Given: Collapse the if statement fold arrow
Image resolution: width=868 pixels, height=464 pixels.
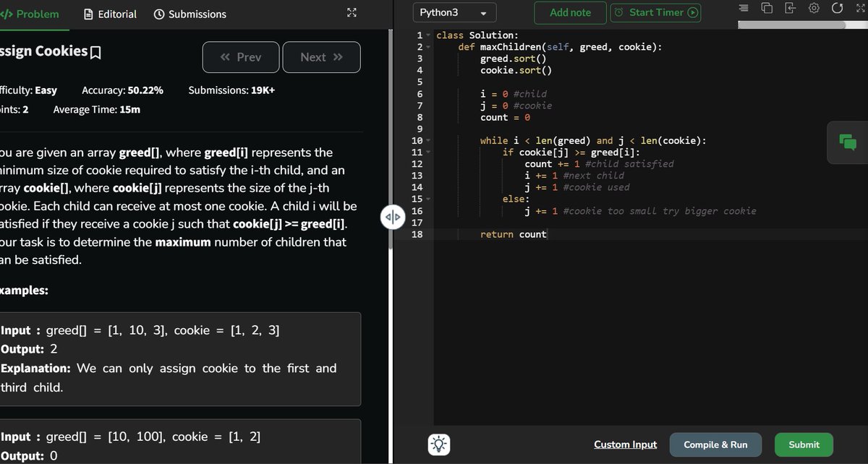Looking at the screenshot, I should click(x=428, y=152).
